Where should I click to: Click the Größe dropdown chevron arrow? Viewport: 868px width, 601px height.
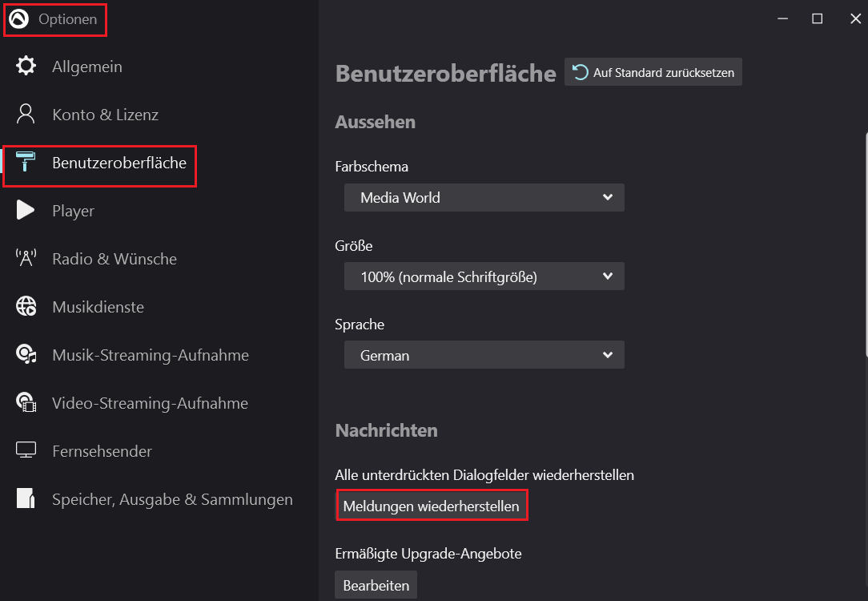pyautogui.click(x=607, y=276)
